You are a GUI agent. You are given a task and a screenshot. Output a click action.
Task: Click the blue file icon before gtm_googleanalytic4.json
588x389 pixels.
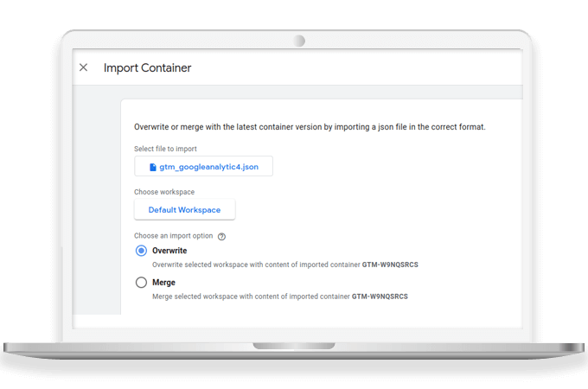(x=153, y=167)
